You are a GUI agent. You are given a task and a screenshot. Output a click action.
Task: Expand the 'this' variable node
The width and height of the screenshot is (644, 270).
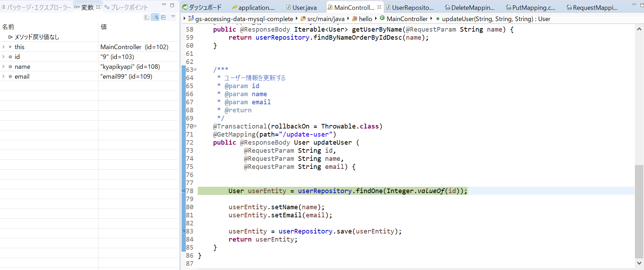(x=4, y=47)
